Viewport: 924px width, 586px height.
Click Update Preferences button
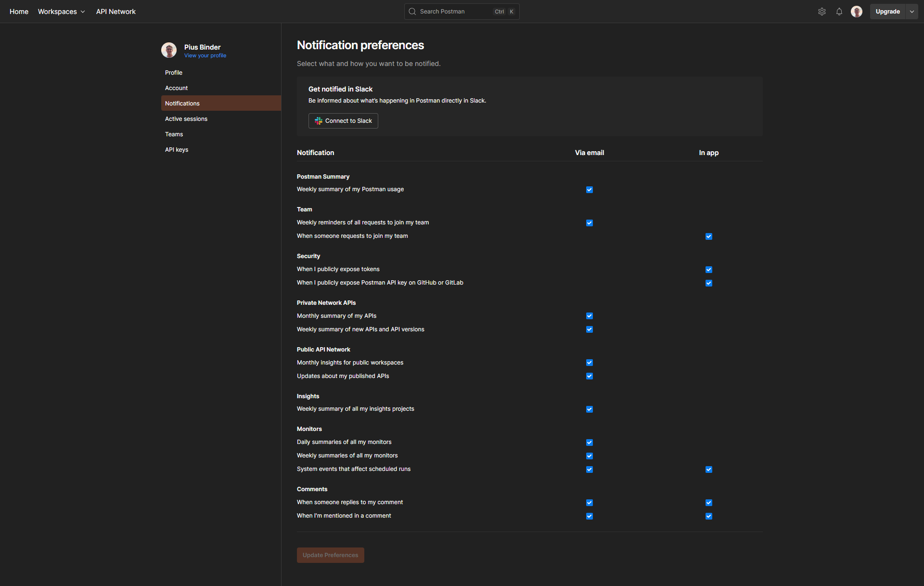pyautogui.click(x=330, y=555)
